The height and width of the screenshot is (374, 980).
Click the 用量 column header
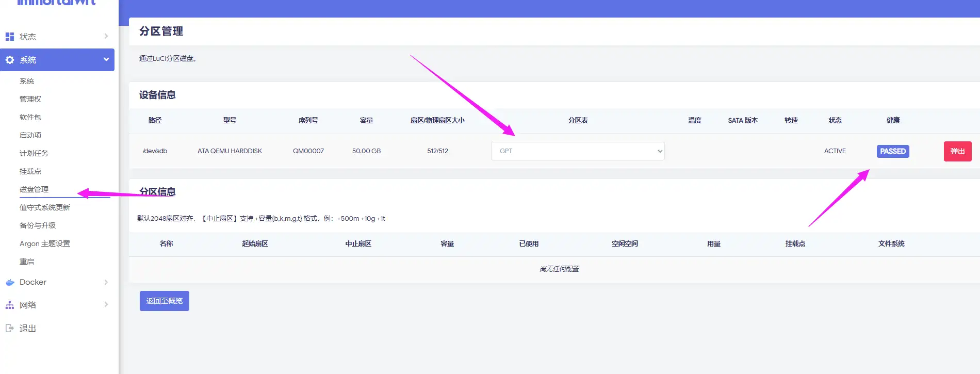(714, 243)
